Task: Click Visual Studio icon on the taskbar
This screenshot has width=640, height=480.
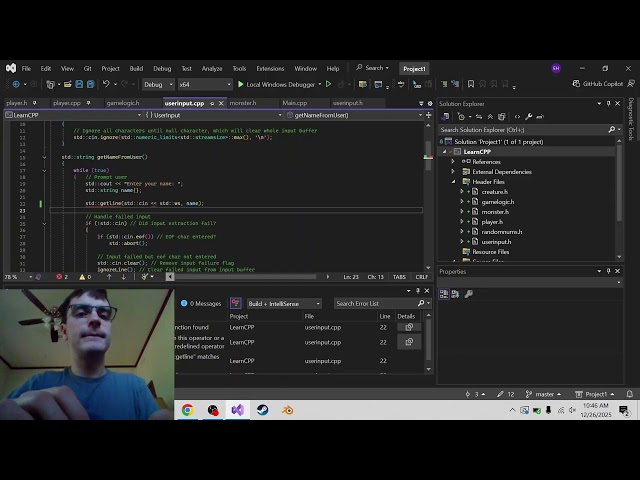Action: 238,410
